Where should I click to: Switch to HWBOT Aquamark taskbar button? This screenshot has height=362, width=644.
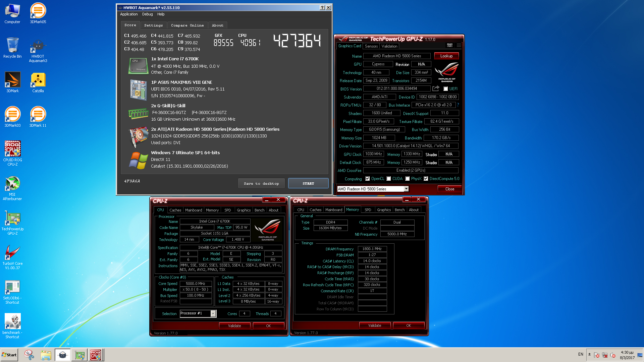point(63,355)
